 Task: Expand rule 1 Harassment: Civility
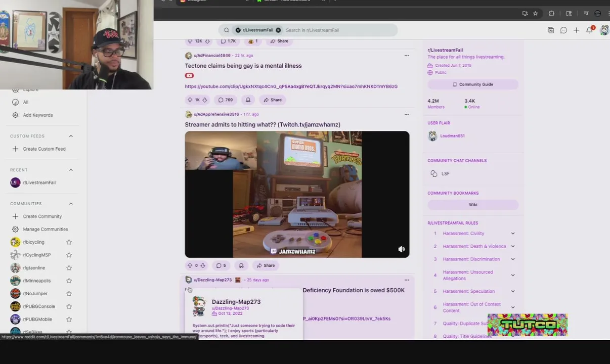512,234
